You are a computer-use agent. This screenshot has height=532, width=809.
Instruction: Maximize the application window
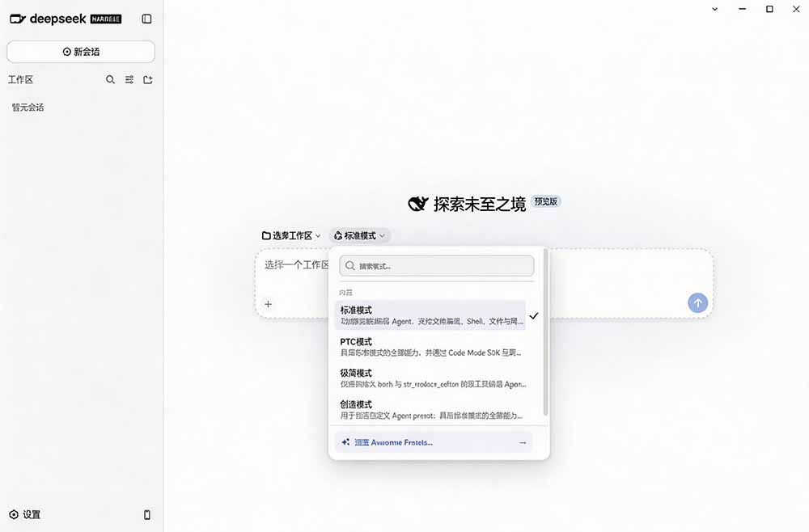point(769,9)
